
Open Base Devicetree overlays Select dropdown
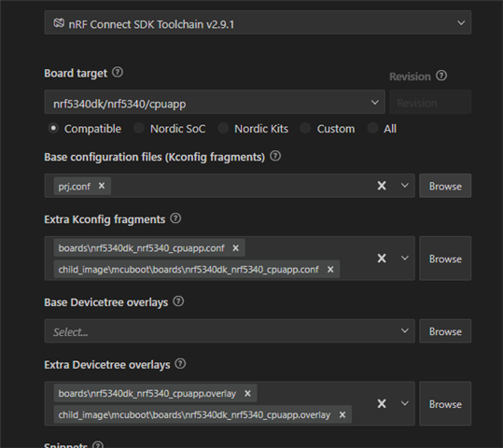(230, 331)
